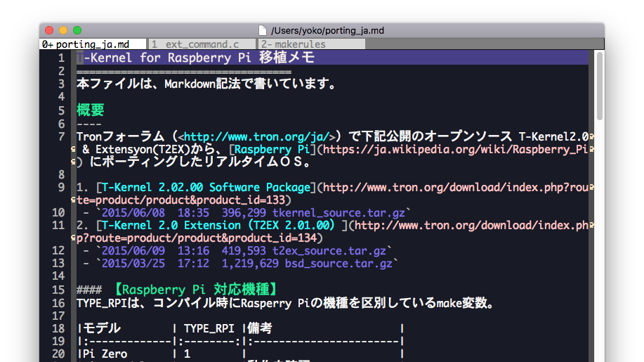Click the 'Pi Zero' table cell
Screen dimensions: 644x362
coord(105,354)
